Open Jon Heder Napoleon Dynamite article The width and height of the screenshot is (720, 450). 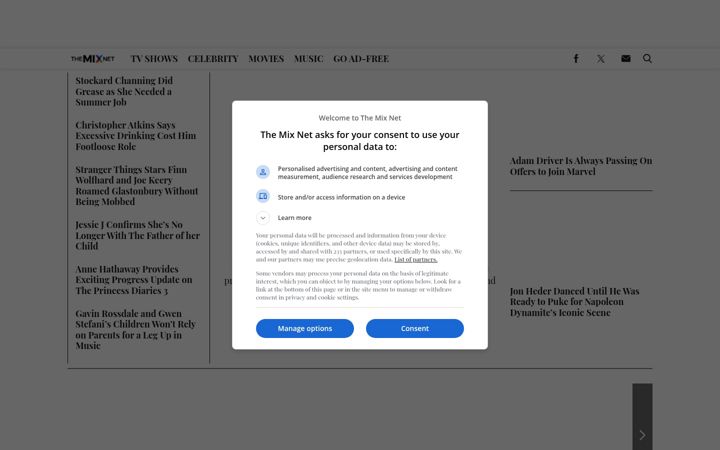click(x=574, y=302)
